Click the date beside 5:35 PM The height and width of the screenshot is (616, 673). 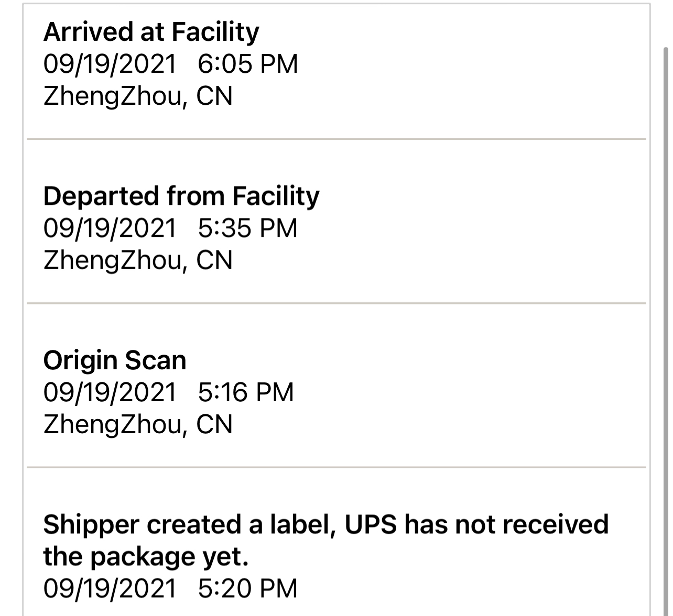pos(110,228)
